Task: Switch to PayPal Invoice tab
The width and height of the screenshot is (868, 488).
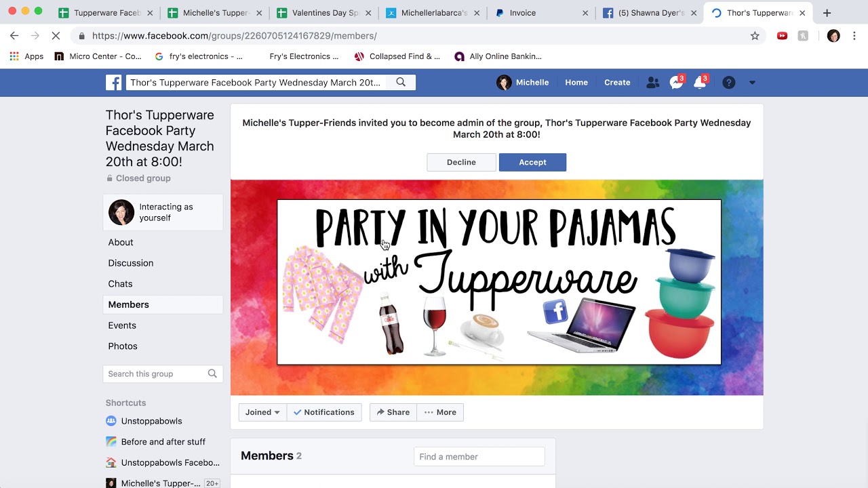Action: click(541, 13)
